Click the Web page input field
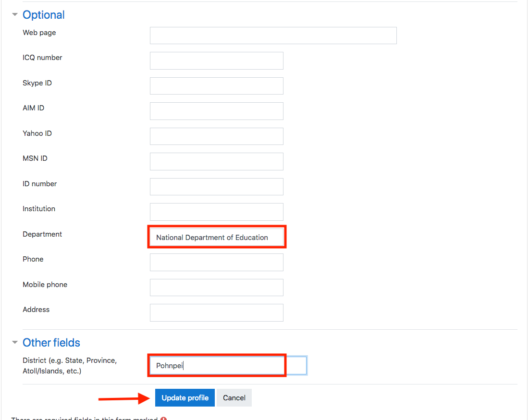The width and height of the screenshot is (529, 420). tap(273, 36)
